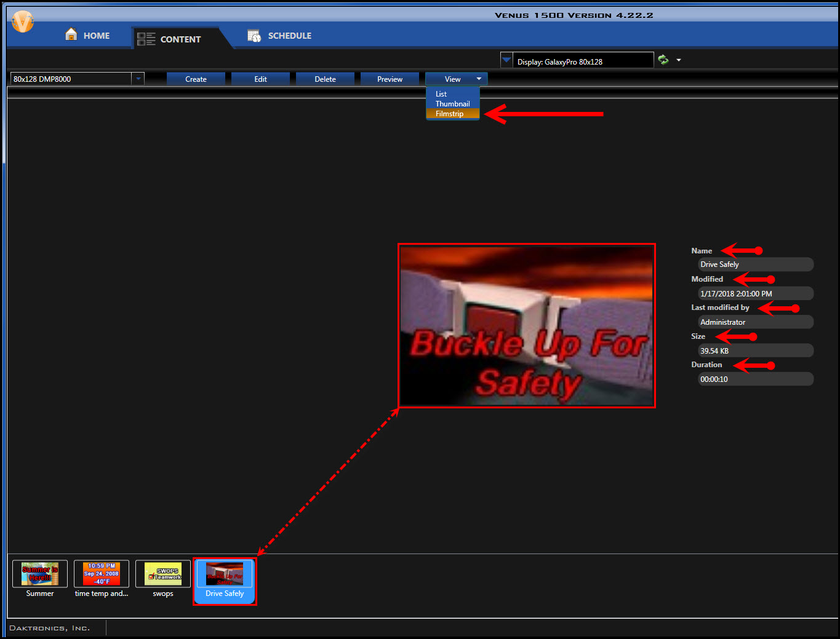This screenshot has width=840, height=639.
Task: Select the swops thumbnail in the filmstrip
Action: coord(162,575)
